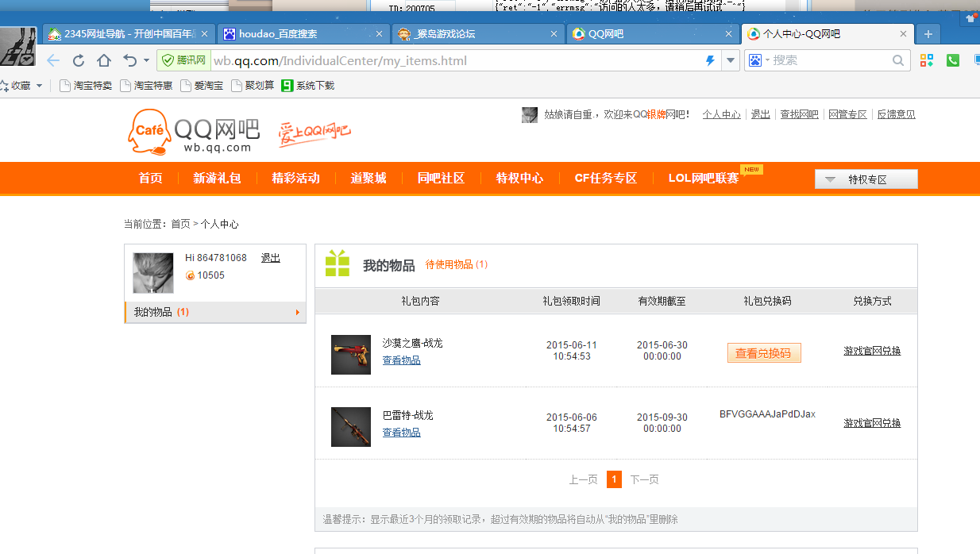
Task: Open 精彩活动 in navigation bar
Action: 296,179
